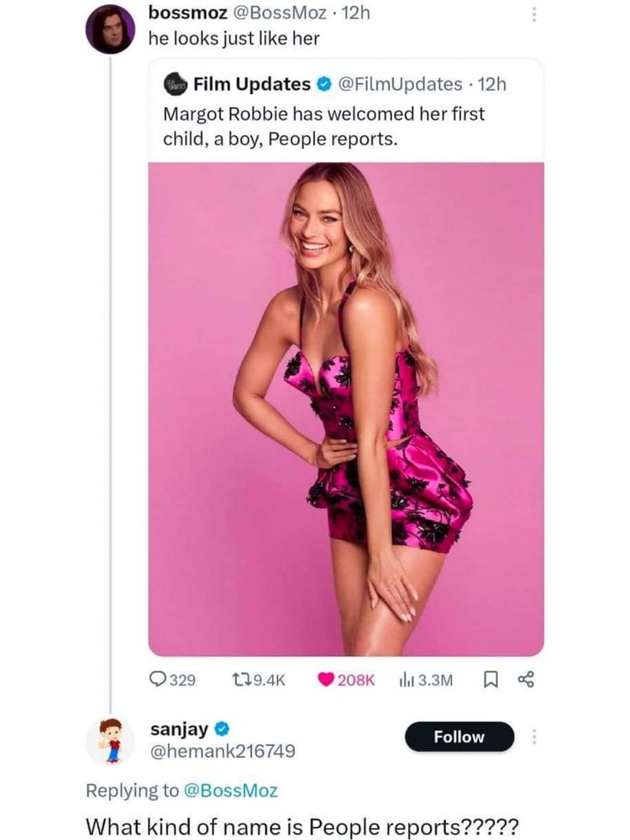Follow the sanjay account
This screenshot has height=840, width=630.
(459, 737)
